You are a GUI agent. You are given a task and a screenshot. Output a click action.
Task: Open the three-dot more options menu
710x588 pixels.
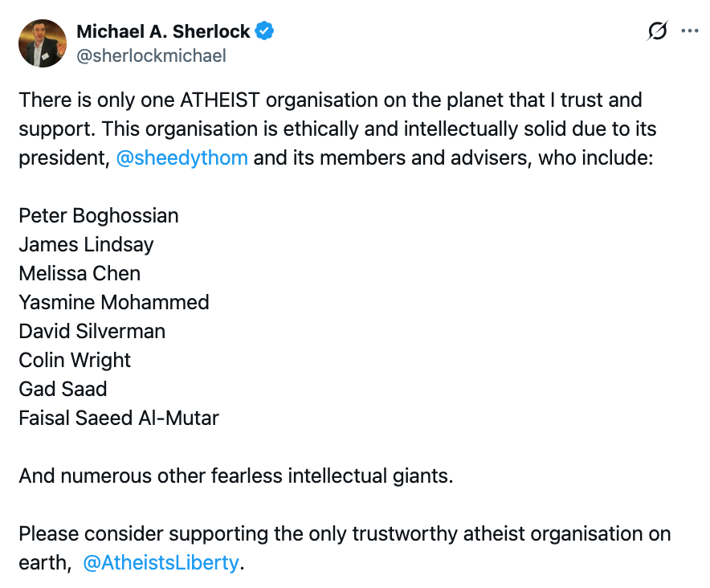[x=690, y=31]
